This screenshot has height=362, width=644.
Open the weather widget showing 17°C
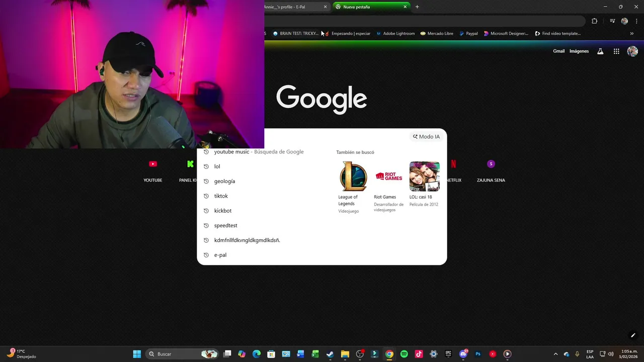coord(21,354)
